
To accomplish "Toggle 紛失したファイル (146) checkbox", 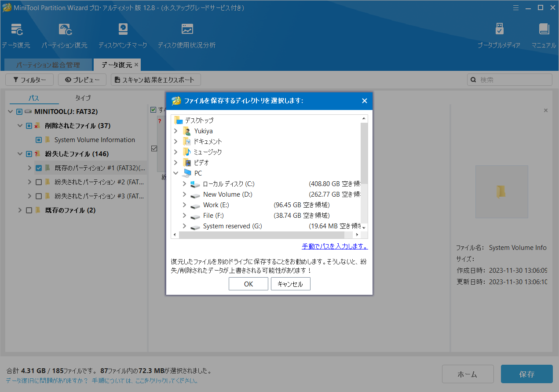I will click(29, 154).
